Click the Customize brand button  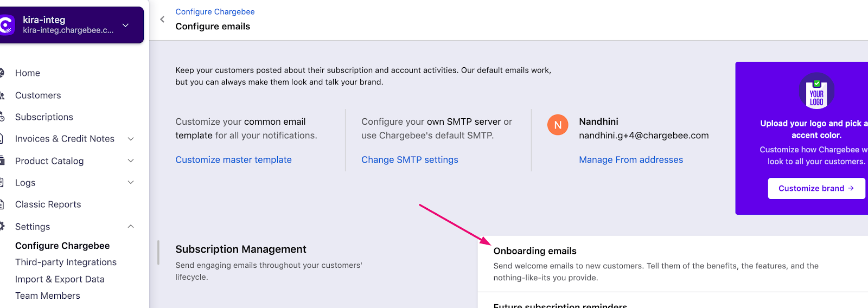click(x=816, y=189)
